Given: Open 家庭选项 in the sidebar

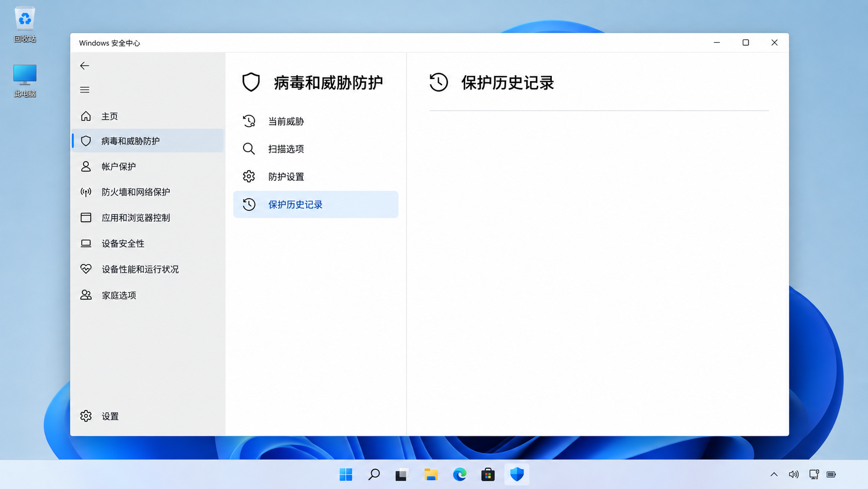Looking at the screenshot, I should click(148, 295).
